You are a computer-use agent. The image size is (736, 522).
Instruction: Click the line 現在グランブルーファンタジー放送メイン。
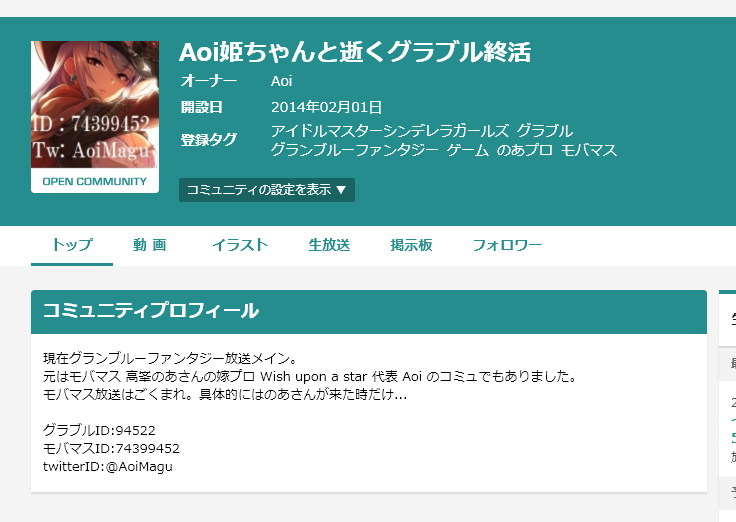click(x=170, y=359)
